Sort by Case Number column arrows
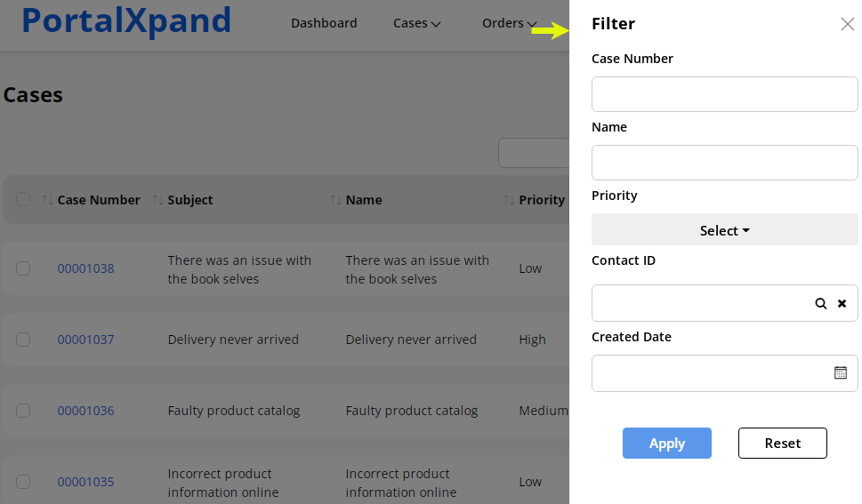The width and height of the screenshot is (862, 504). coord(48,200)
